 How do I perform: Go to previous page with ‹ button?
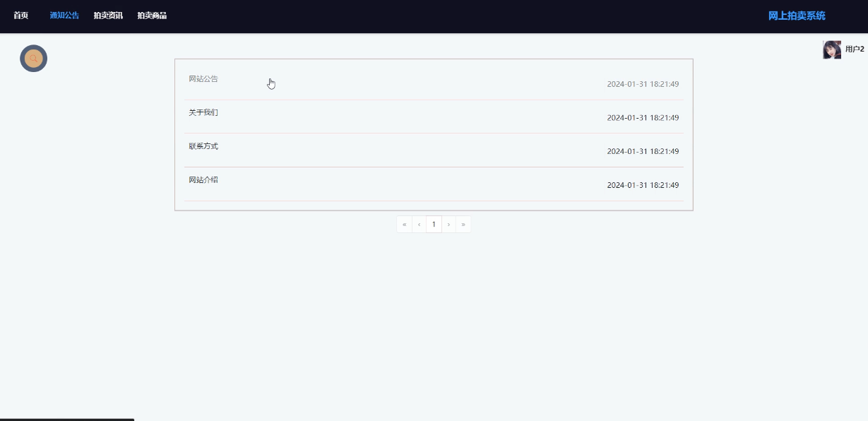point(420,225)
